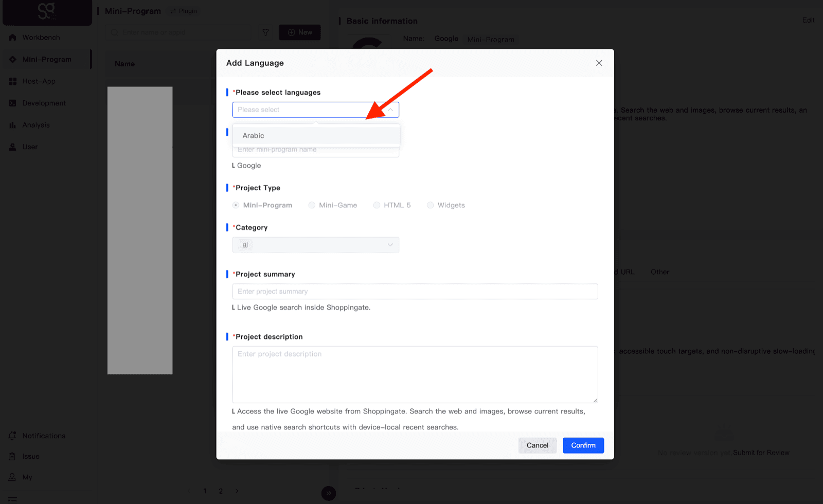Click the Issue clipboard icon
This screenshot has width=823, height=504.
click(12, 456)
